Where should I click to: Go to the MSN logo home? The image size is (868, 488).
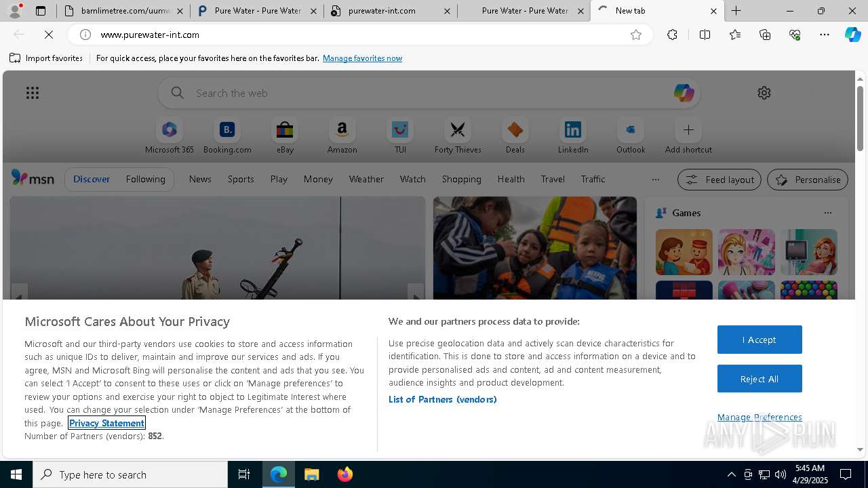(x=33, y=178)
